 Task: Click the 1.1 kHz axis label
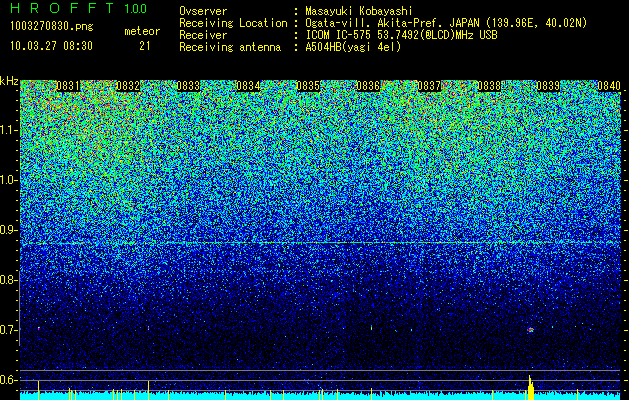tap(9, 130)
